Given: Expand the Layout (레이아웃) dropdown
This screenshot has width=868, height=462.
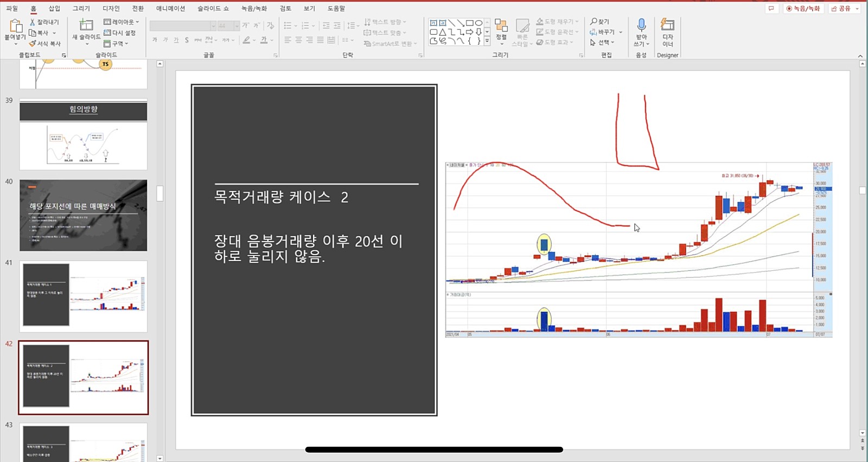Looking at the screenshot, I should (x=122, y=22).
